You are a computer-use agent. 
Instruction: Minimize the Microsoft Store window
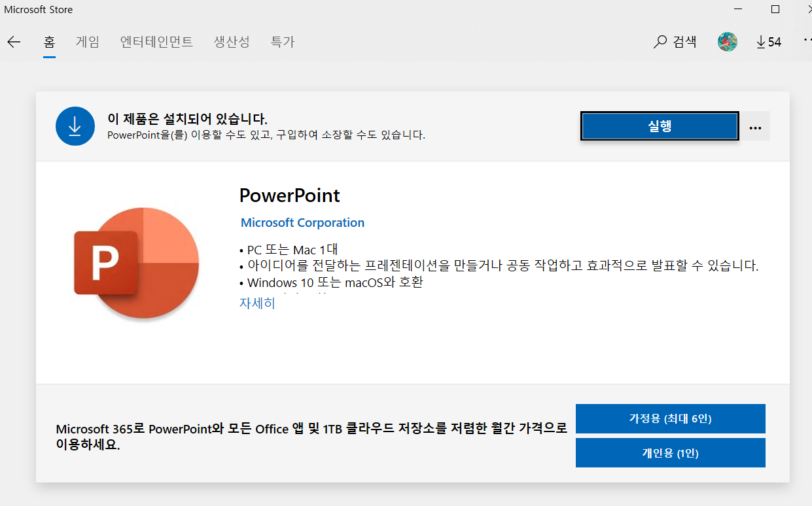[x=739, y=9]
